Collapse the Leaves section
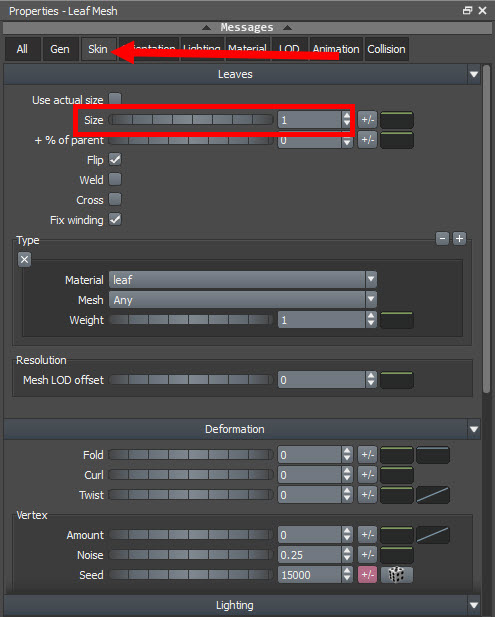The image size is (495, 617). point(474,74)
